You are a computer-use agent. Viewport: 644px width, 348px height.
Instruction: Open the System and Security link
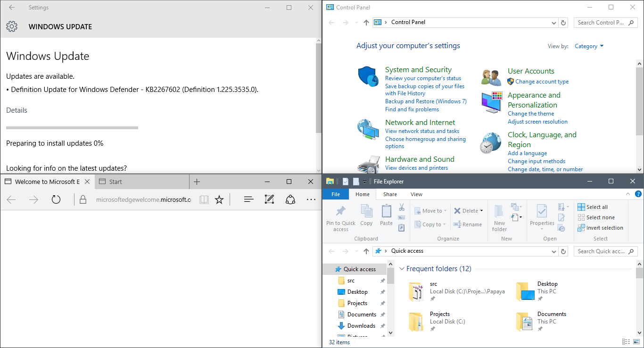coord(418,70)
